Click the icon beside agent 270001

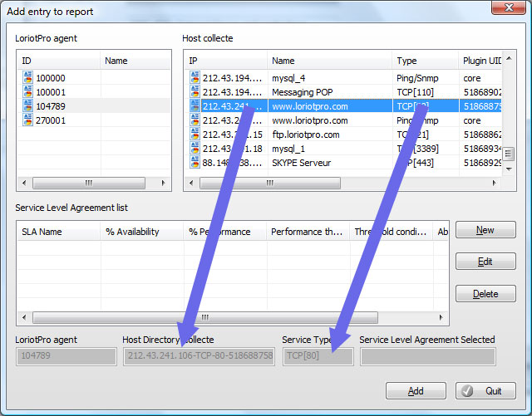click(x=28, y=120)
